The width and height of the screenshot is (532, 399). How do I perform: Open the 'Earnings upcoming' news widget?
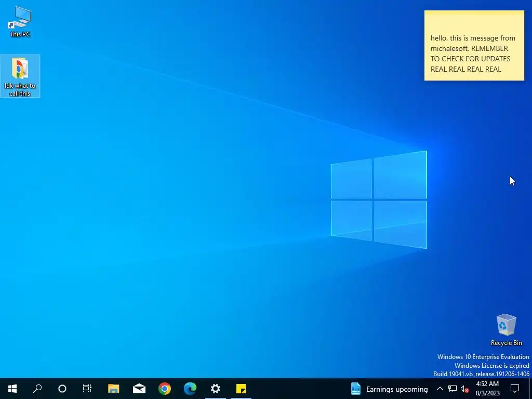[389, 389]
